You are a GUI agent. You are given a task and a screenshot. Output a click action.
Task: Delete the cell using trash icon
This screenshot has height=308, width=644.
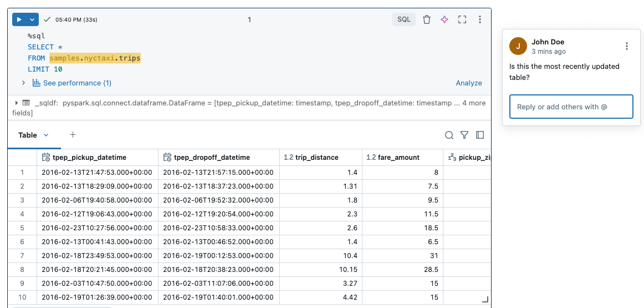tap(426, 19)
